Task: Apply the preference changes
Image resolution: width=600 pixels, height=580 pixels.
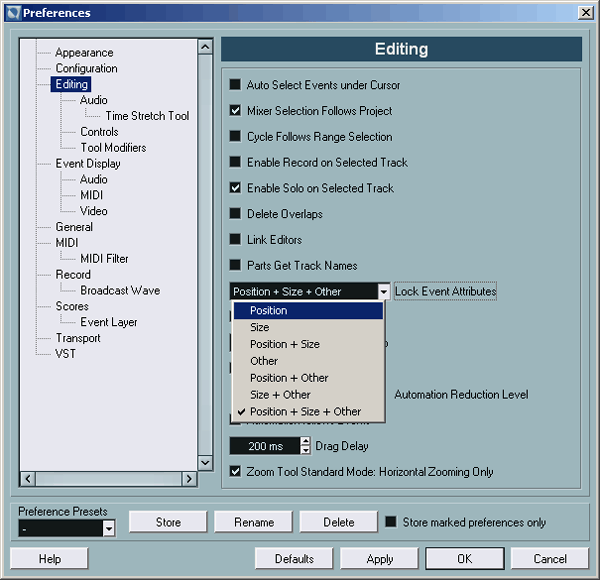Action: [379, 559]
